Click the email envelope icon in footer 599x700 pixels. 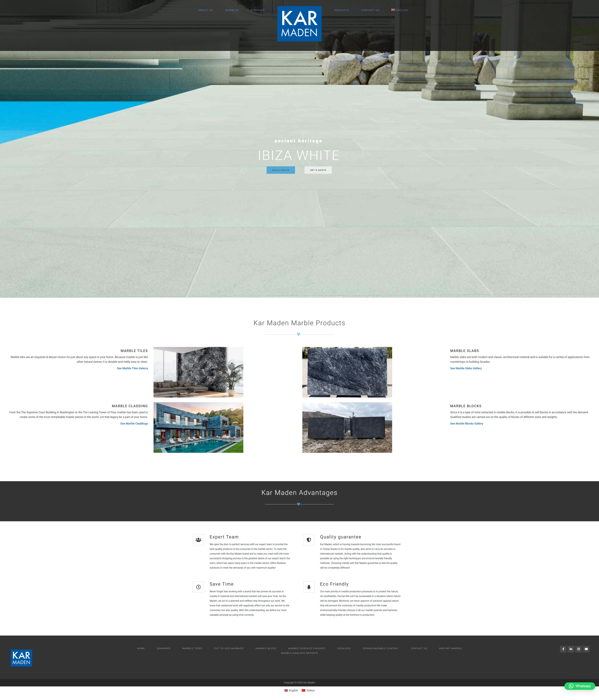(x=586, y=649)
